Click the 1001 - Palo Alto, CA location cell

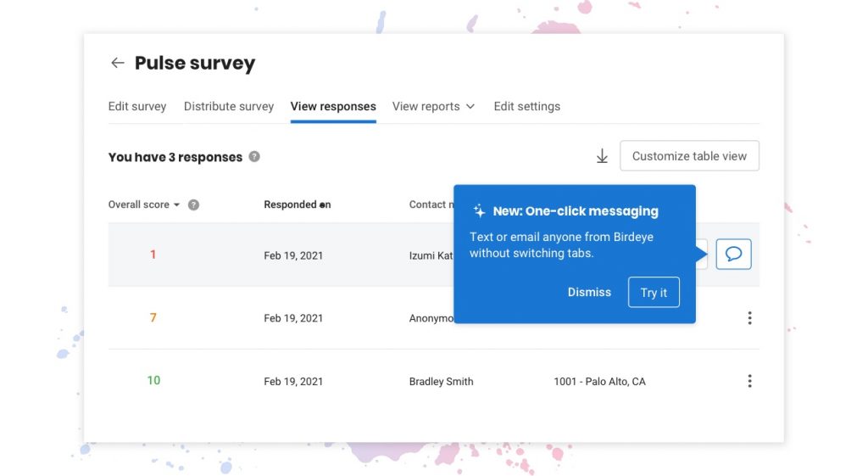point(599,381)
